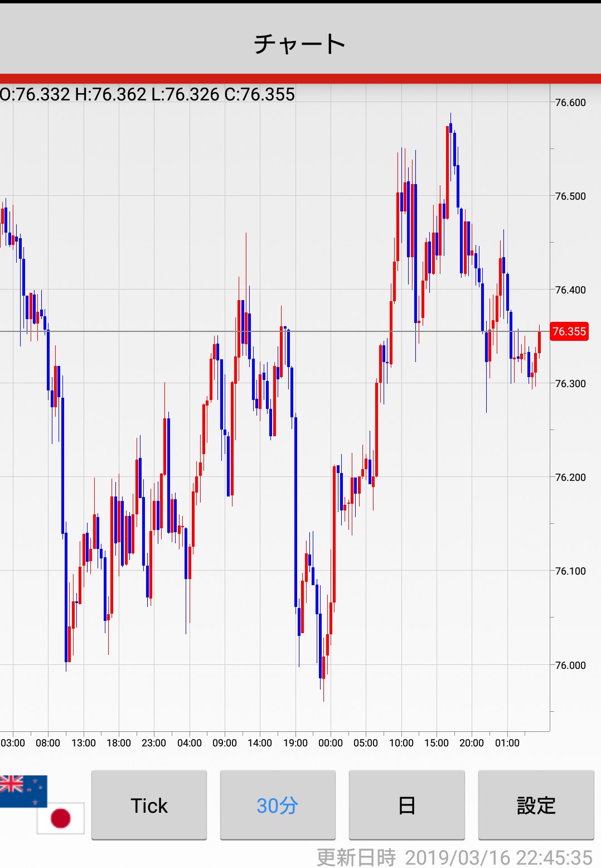601x868 pixels.
Task: Select the 30分 timeframe
Action: [x=278, y=805]
